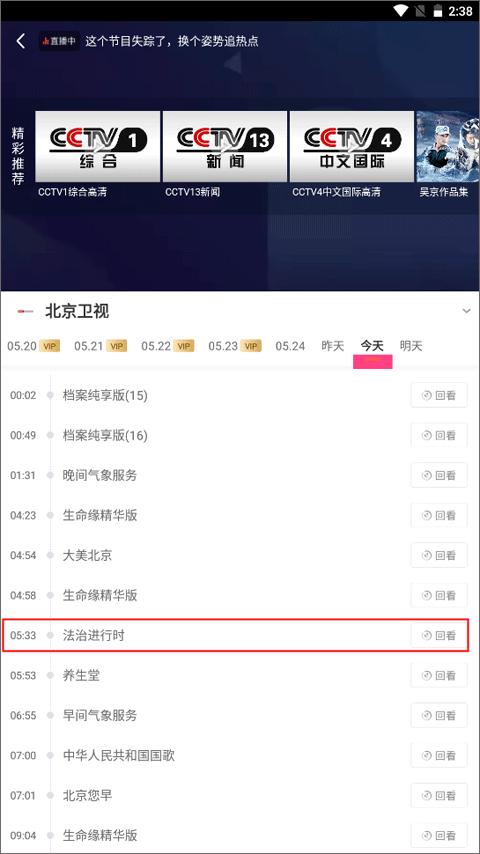Tap the 北京卫视 channel logo icon

click(25, 312)
